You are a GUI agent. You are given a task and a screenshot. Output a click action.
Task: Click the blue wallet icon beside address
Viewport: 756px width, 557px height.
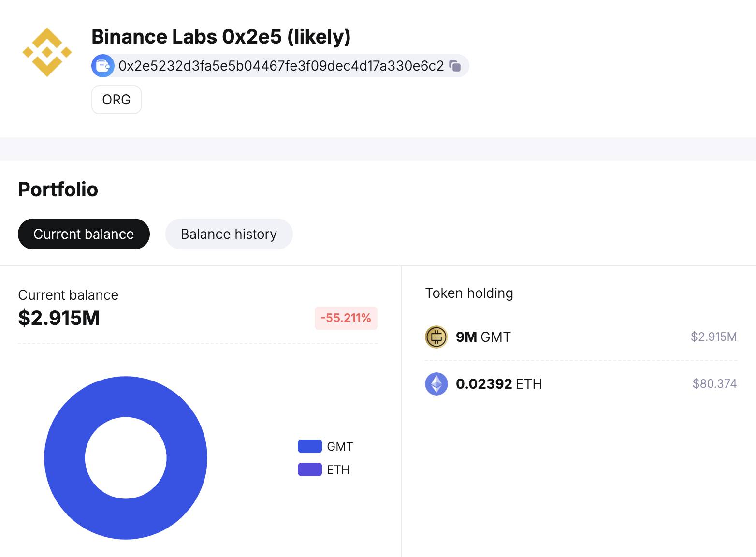click(x=103, y=66)
